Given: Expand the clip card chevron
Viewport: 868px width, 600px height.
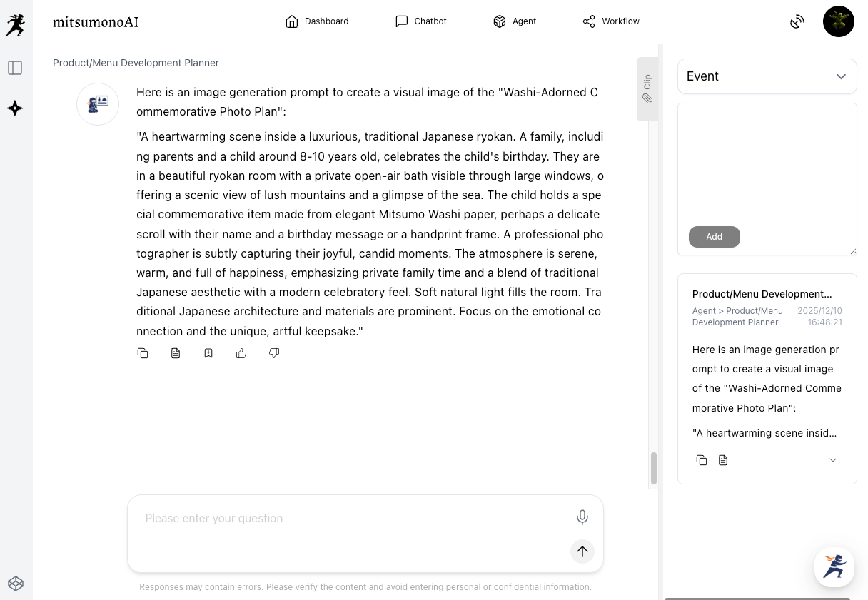Looking at the screenshot, I should pos(833,460).
